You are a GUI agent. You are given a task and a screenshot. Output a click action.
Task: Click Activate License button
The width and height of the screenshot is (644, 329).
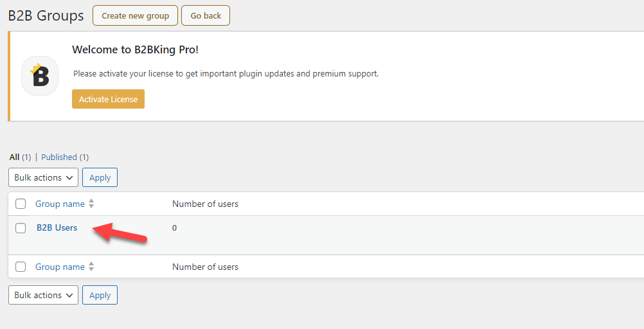point(109,99)
